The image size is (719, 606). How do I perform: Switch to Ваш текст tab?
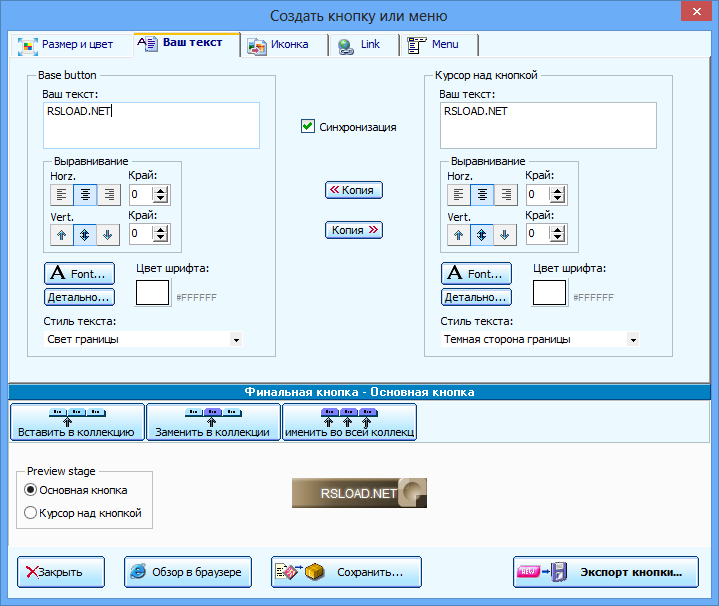(x=186, y=43)
